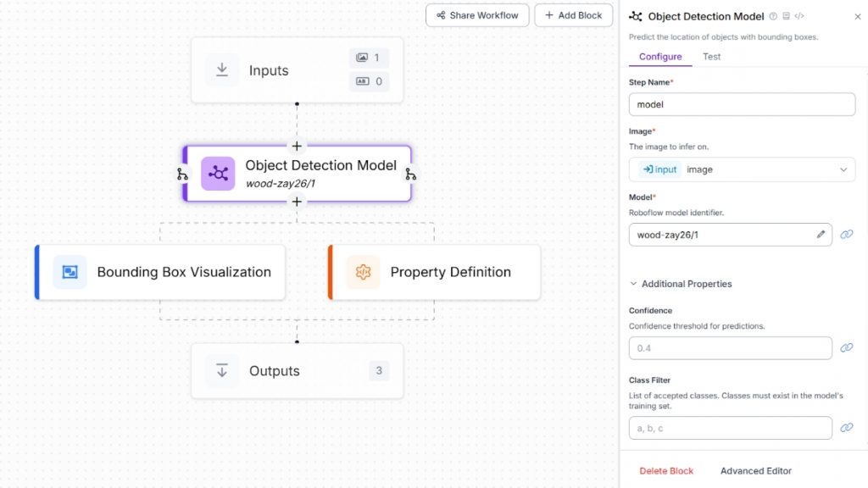Click plus icon below Object Detection Model block
868x488 pixels.
(x=297, y=202)
